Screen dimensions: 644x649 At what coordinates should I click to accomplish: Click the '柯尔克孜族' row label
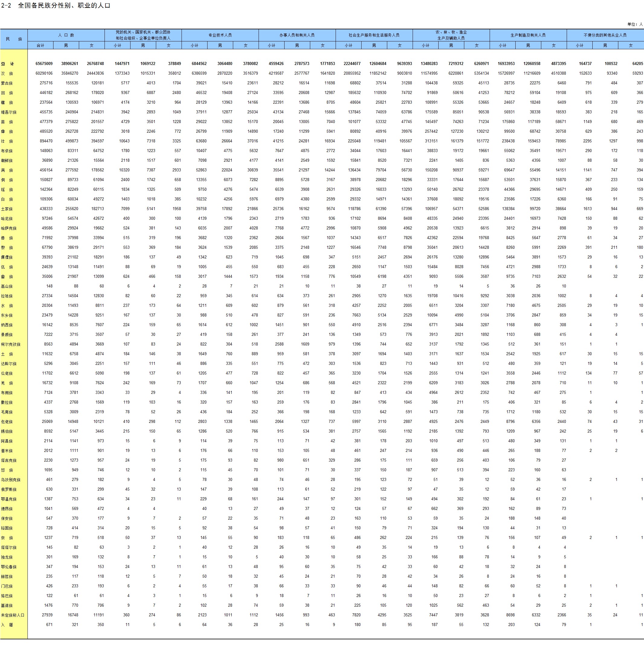(11, 344)
